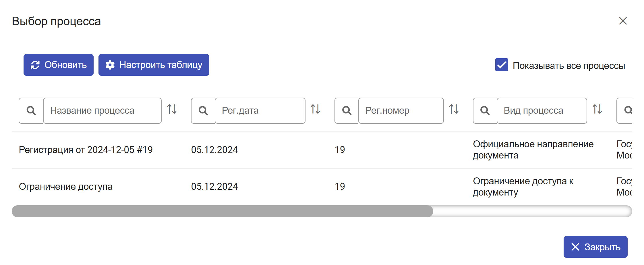This screenshot has height=265, width=644.
Task: Close dialog with top-right X
Action: [623, 21]
